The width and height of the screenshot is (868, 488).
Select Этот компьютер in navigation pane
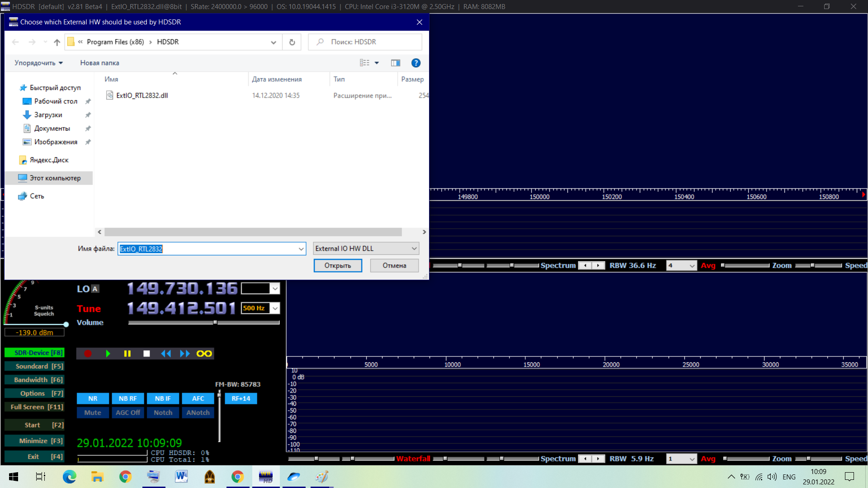[55, 178]
